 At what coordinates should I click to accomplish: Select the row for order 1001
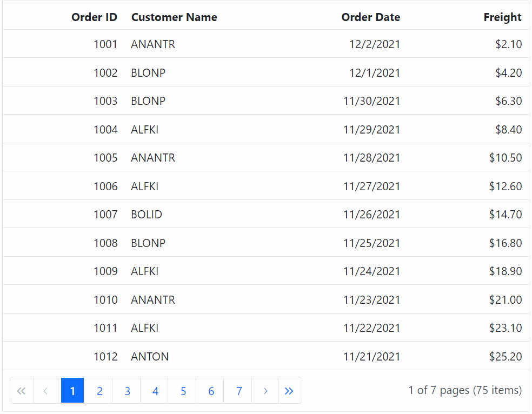tap(105, 44)
